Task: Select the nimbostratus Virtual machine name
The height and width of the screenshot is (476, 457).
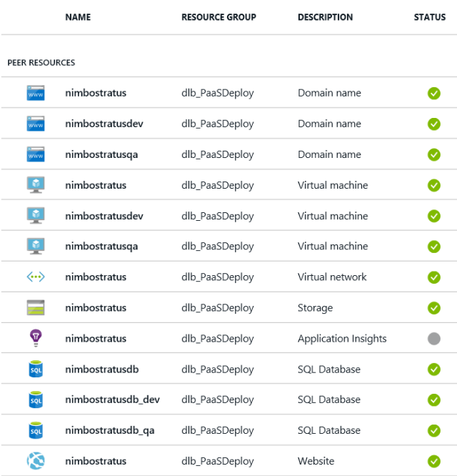Action: [x=96, y=185]
